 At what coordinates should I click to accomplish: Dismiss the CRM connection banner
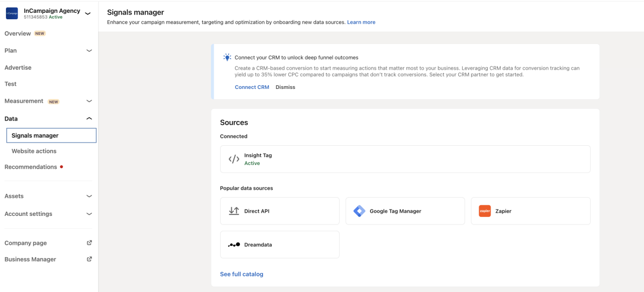285,87
